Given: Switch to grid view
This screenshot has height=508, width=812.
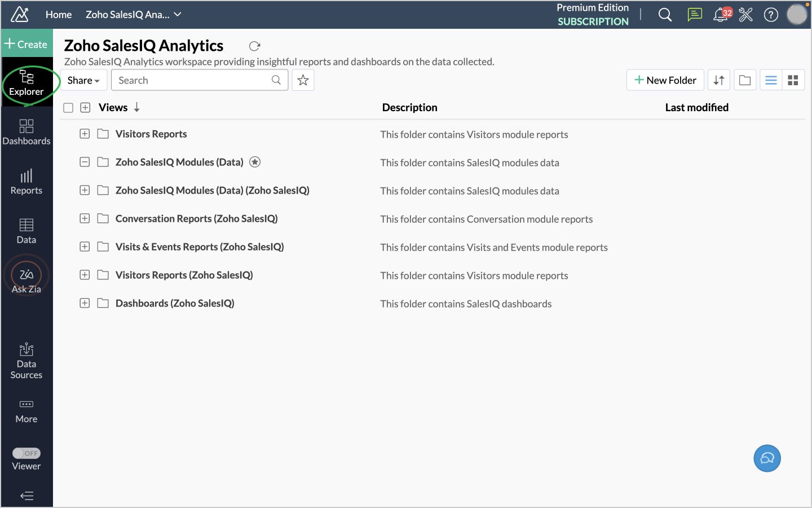Looking at the screenshot, I should point(793,80).
